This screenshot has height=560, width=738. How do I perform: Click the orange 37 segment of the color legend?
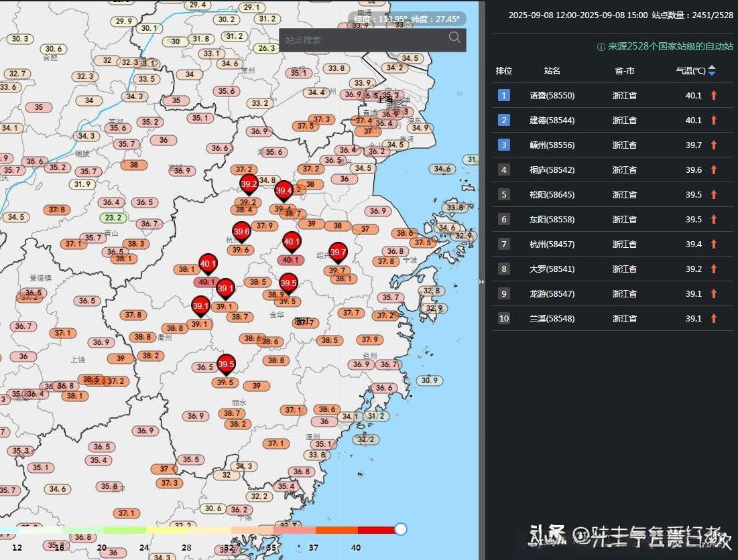(x=336, y=530)
